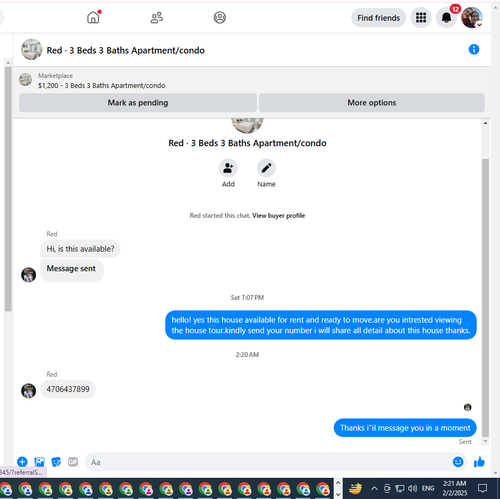Open the grid Menu icon

tap(421, 18)
